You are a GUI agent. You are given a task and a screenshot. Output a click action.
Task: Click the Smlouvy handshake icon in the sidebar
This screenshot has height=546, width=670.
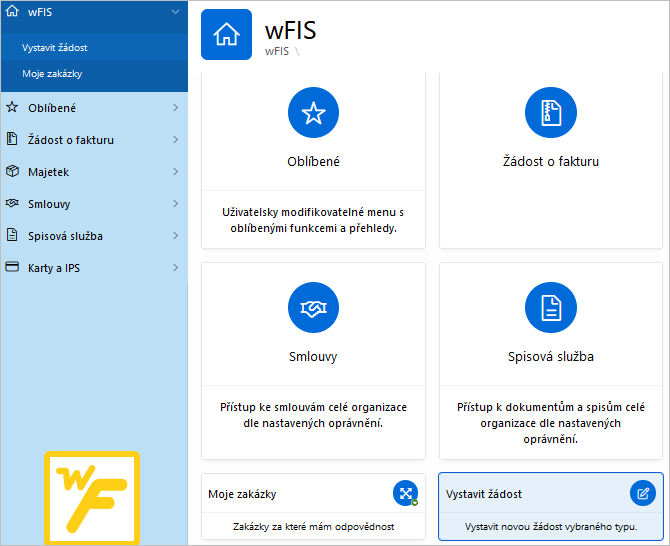point(12,203)
